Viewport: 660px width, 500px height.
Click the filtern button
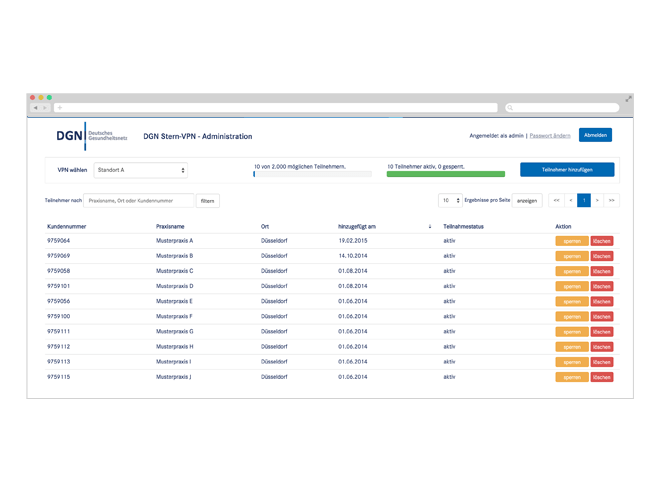tap(208, 201)
